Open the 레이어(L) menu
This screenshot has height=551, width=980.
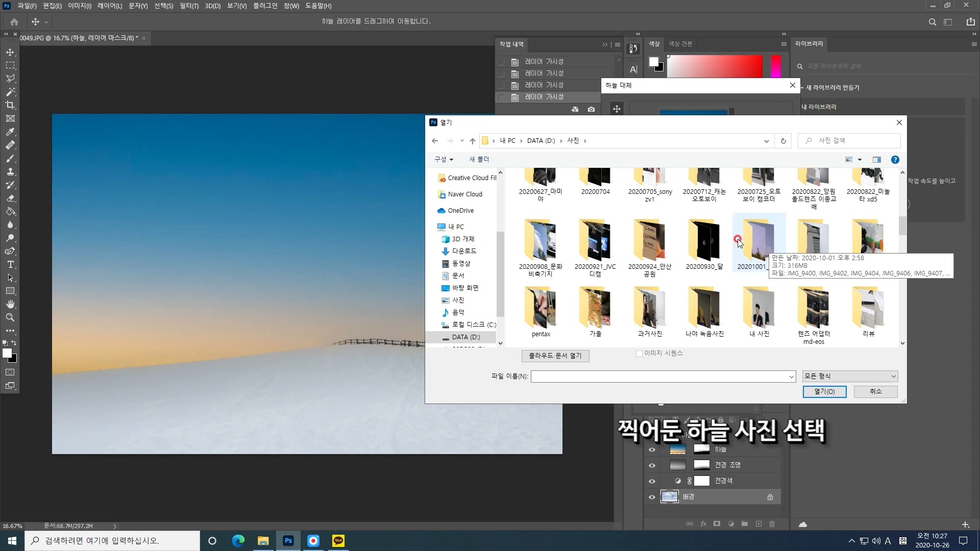110,6
